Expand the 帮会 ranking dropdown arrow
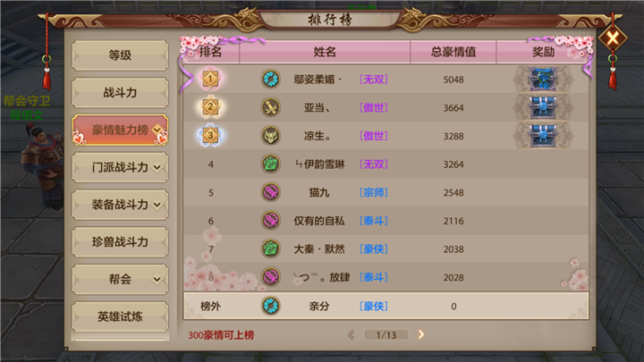644x362 pixels. coord(157,280)
